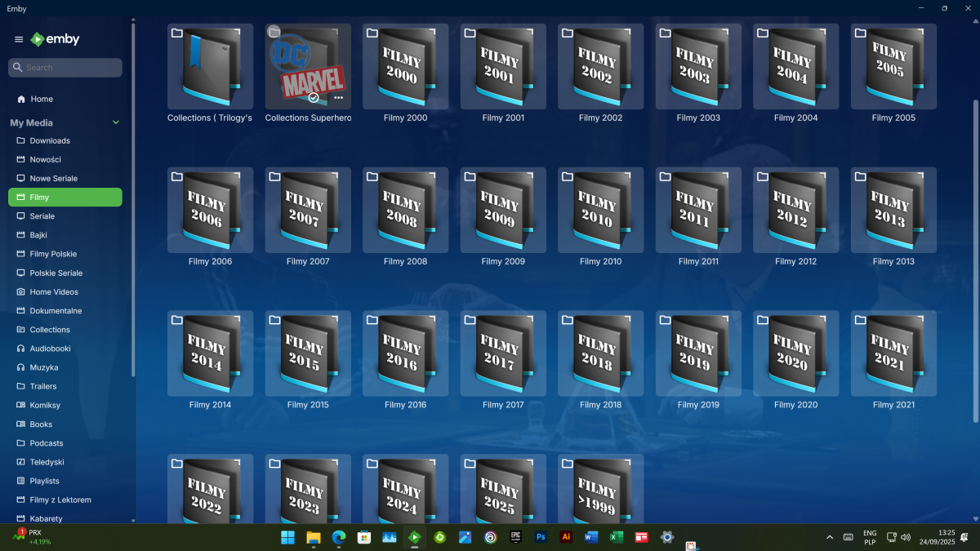Click inside the Search field
The height and width of the screenshot is (551, 980).
tap(65, 67)
